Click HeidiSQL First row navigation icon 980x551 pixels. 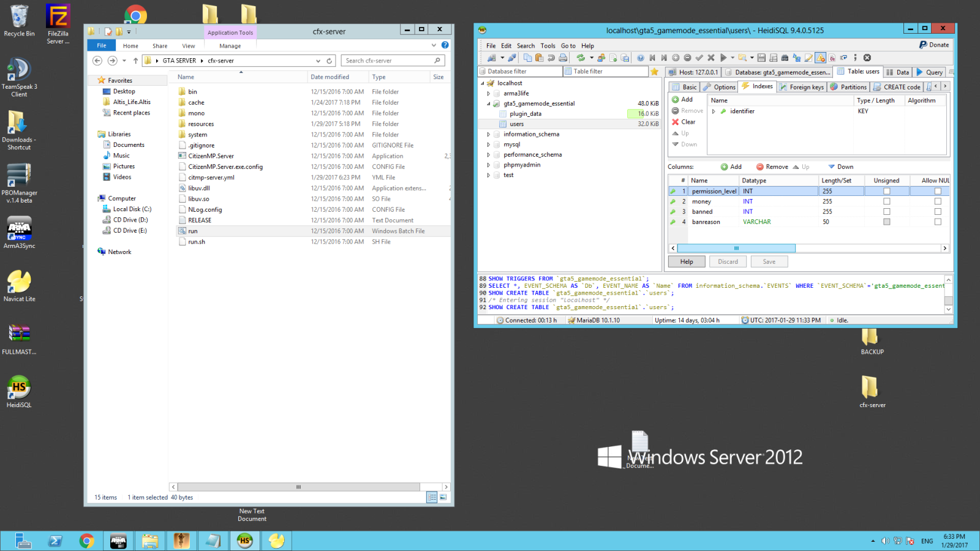[x=652, y=58]
